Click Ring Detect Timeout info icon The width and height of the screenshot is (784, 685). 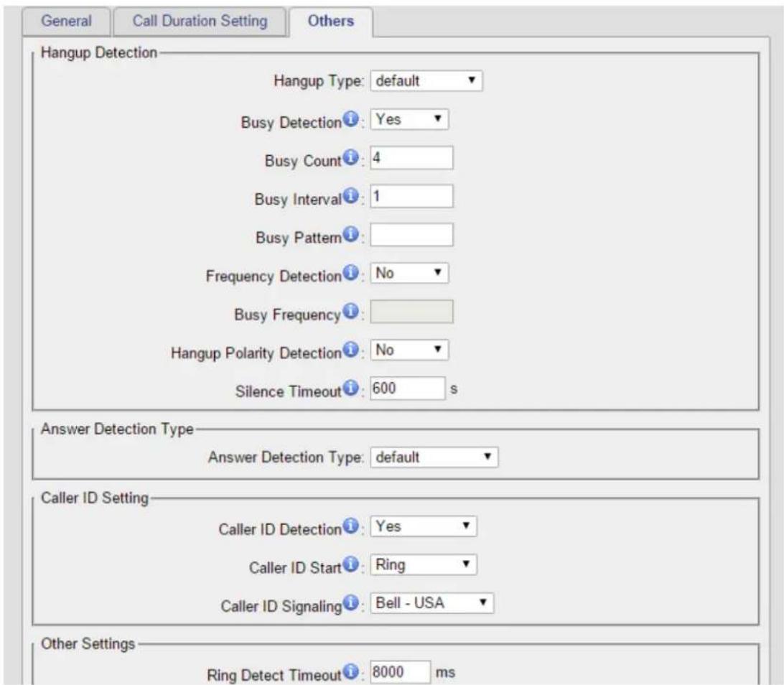pyautogui.click(x=351, y=671)
